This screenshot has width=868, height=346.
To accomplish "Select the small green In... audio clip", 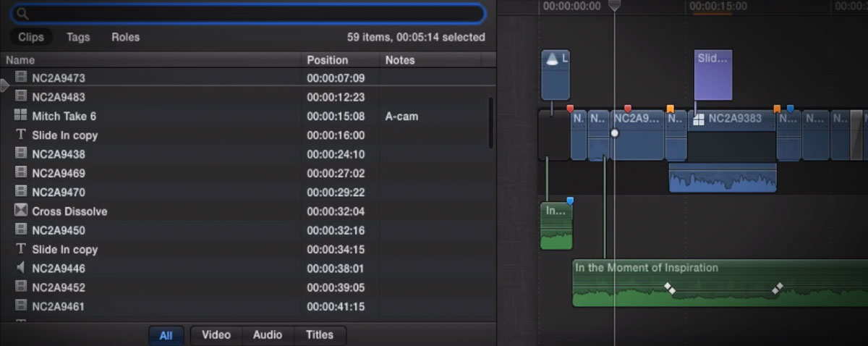I will tap(556, 226).
